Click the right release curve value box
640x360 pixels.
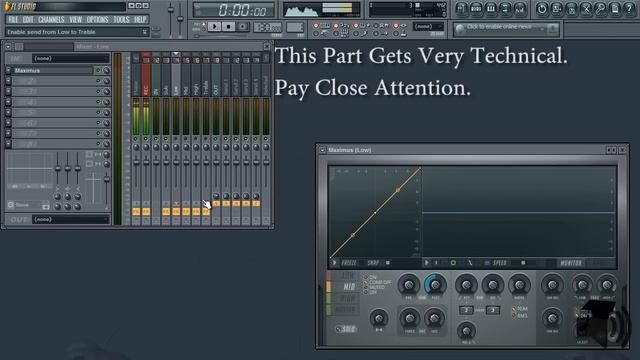(x=493, y=310)
